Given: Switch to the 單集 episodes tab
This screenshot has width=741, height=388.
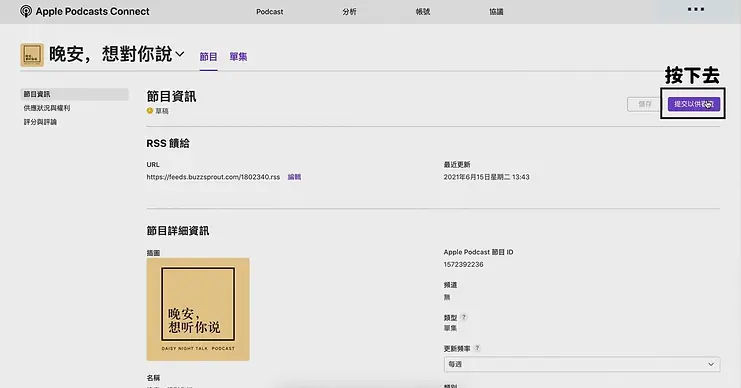Looking at the screenshot, I should click(x=238, y=57).
